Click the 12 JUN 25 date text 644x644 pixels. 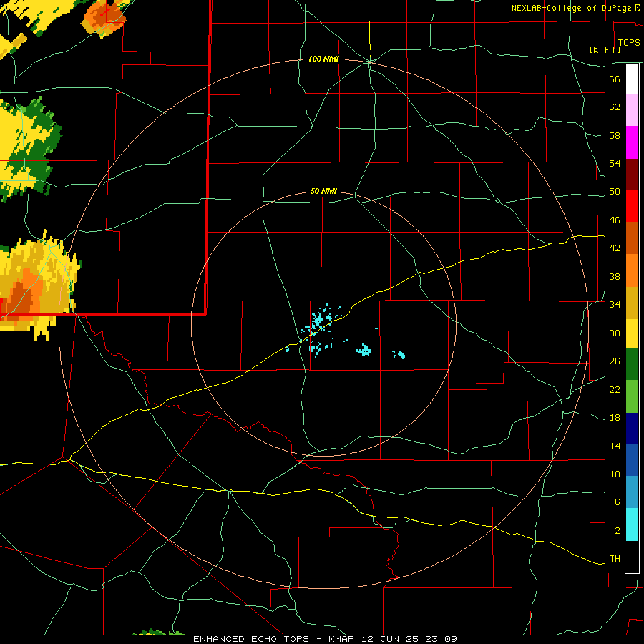pyautogui.click(x=390, y=639)
